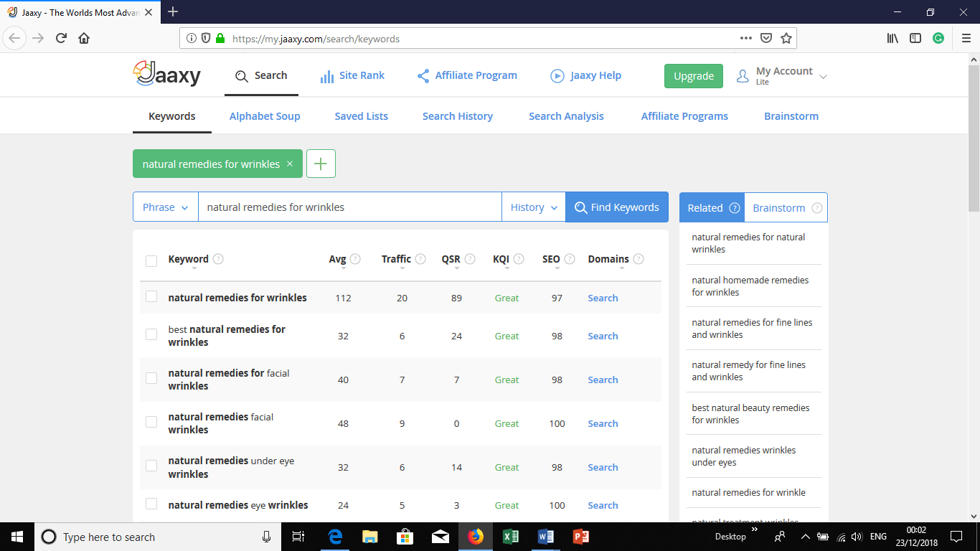Open Affiliate Program link in header
980x551 pixels.
tap(467, 75)
